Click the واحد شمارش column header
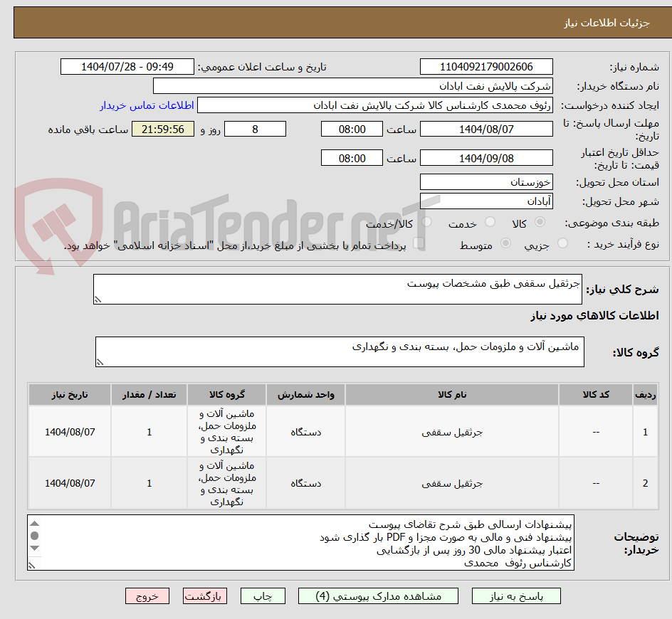This screenshot has width=672, height=619. coord(305,395)
